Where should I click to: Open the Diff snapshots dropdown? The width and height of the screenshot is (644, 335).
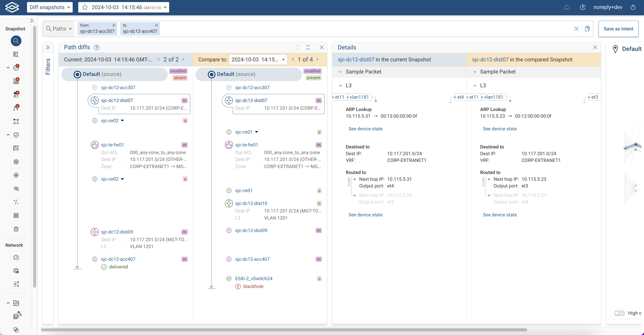[50, 7]
